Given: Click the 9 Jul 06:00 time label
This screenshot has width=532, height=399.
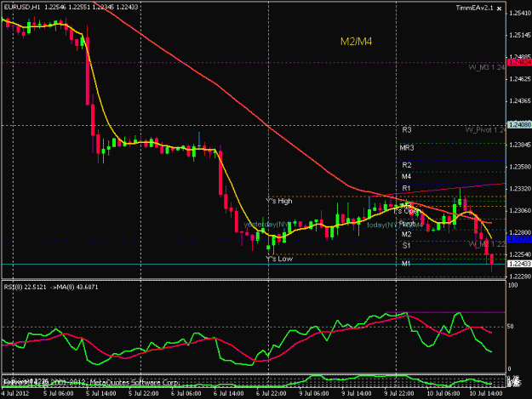Looking at the screenshot, I should tap(314, 394).
